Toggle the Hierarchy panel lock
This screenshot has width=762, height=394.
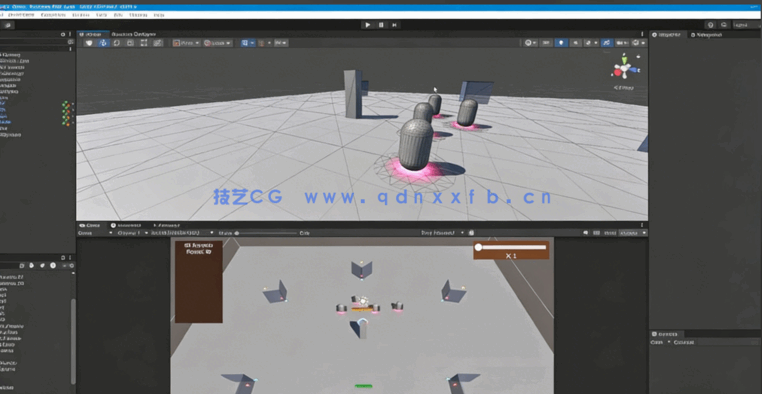pyautogui.click(x=63, y=34)
